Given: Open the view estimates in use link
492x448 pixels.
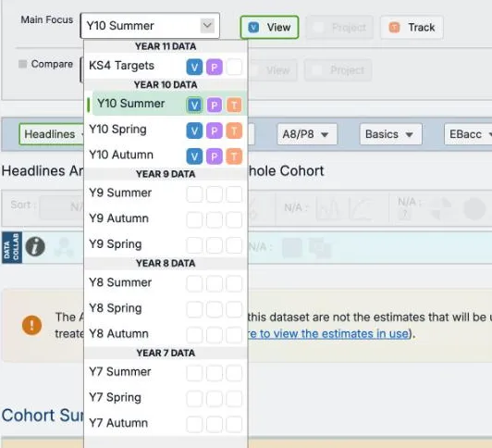Looking at the screenshot, I should (329, 333).
